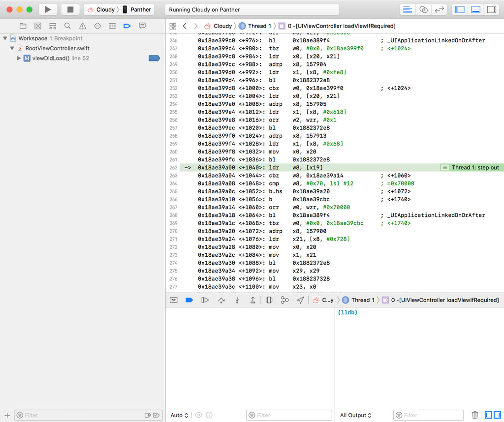This screenshot has width=504, height=422.
Task: Click the Step Into debug button
Action: point(237,300)
